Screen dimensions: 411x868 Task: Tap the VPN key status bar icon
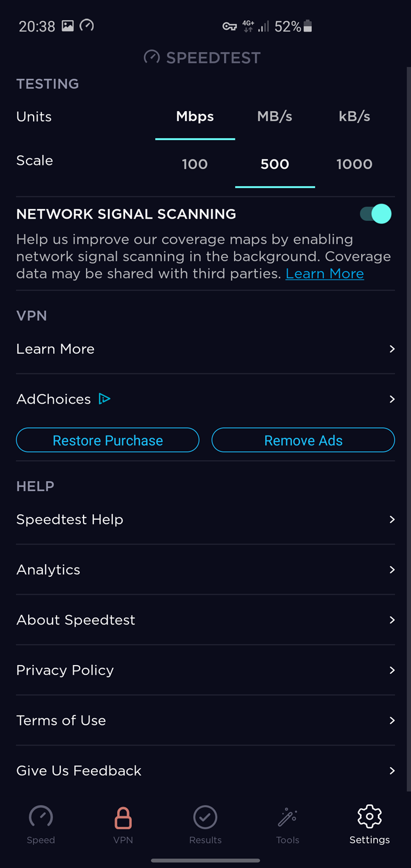(x=230, y=26)
